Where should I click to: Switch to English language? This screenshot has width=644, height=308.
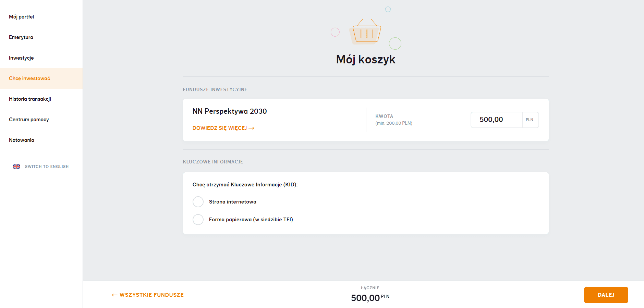pyautogui.click(x=47, y=167)
